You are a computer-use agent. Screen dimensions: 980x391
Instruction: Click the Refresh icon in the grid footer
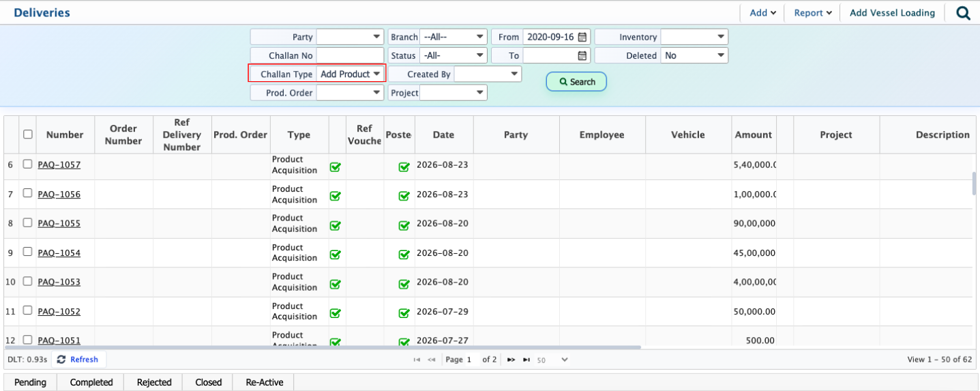point(61,360)
